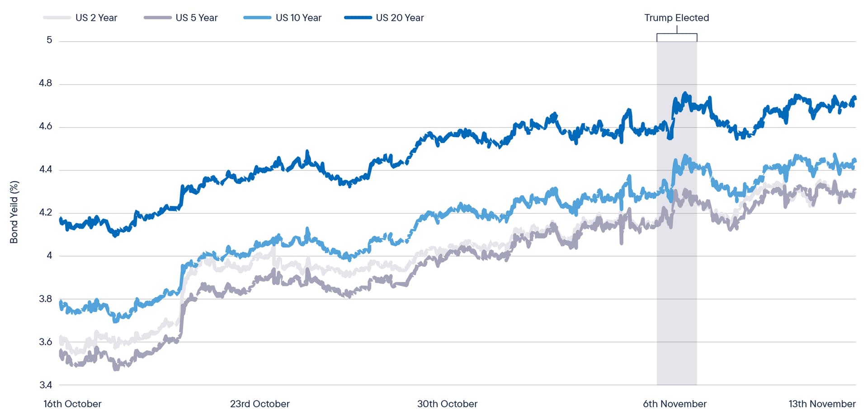This screenshot has height=409, width=868.
Task: Select the 16th October date label
Action: 72,404
